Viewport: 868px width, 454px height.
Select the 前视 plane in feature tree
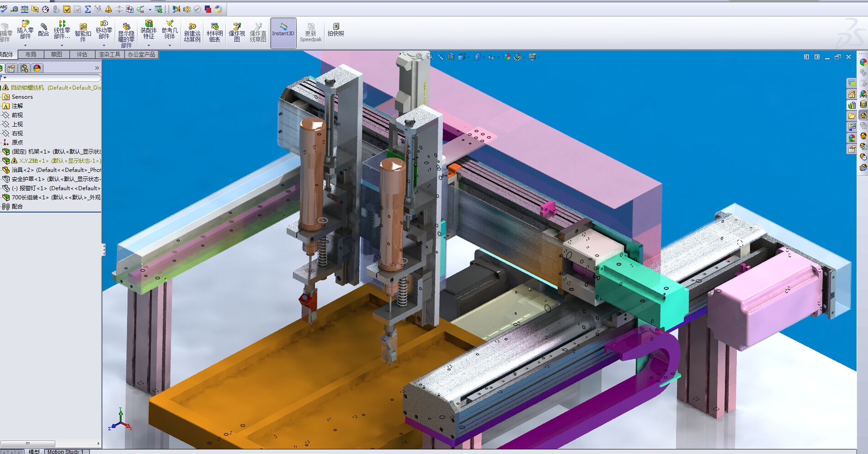tap(12, 115)
